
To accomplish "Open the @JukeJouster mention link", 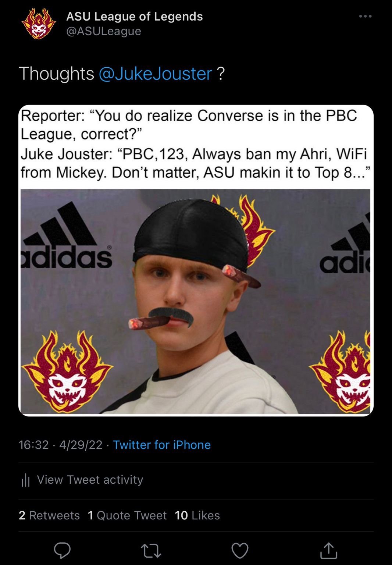I will [156, 74].
